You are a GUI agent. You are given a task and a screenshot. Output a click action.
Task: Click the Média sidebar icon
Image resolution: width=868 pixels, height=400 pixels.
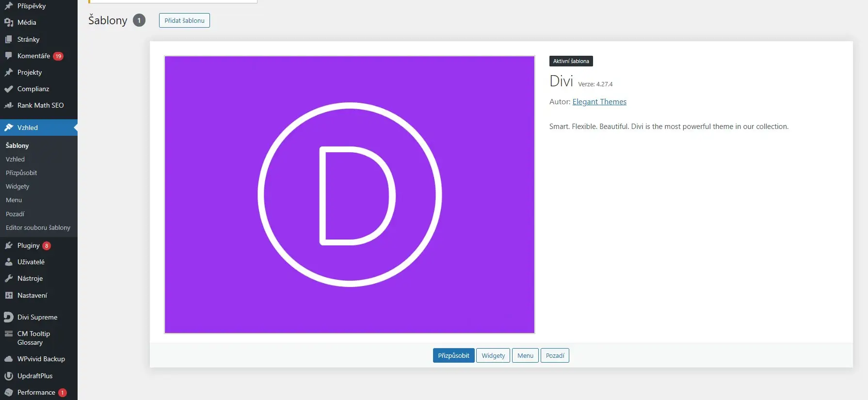tap(9, 22)
